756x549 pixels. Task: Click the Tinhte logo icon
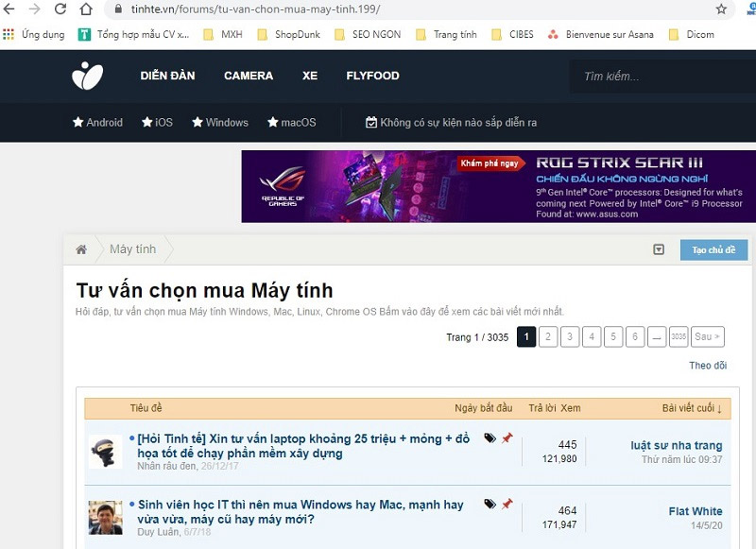tap(86, 76)
